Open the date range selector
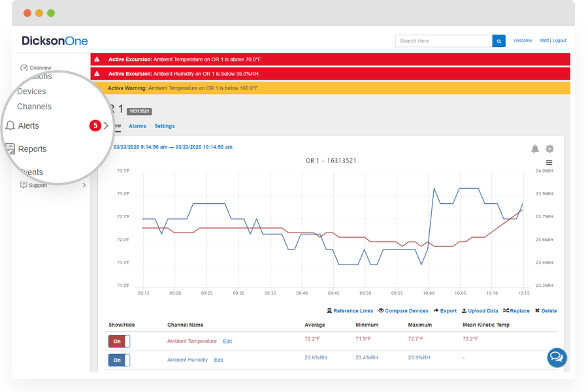Screen dimensions: 588x392 [x=172, y=147]
